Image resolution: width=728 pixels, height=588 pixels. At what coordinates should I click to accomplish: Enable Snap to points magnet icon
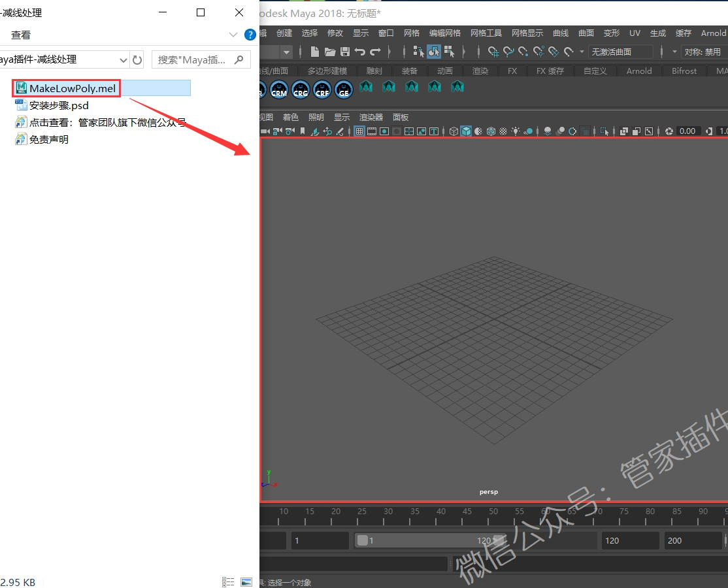[x=523, y=52]
